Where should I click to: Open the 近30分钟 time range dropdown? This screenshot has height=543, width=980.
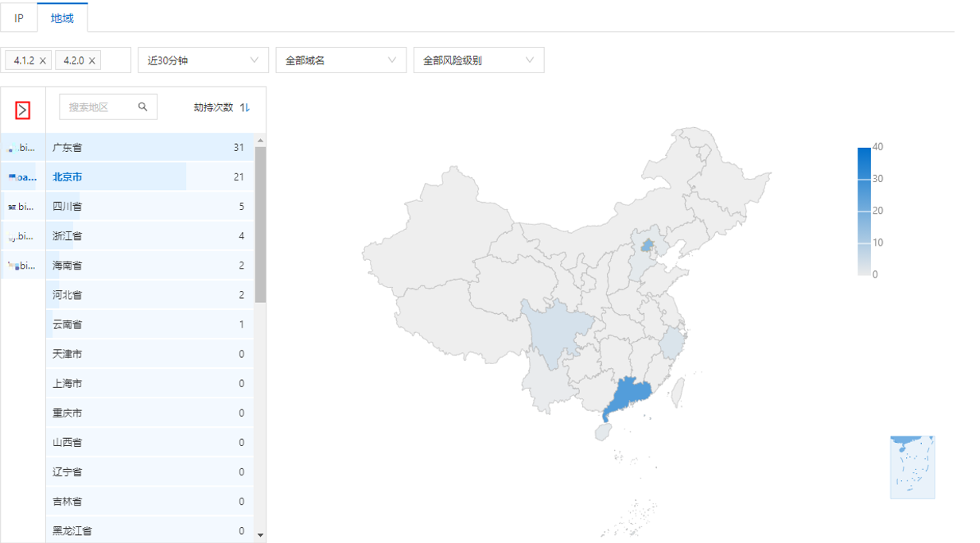click(204, 60)
